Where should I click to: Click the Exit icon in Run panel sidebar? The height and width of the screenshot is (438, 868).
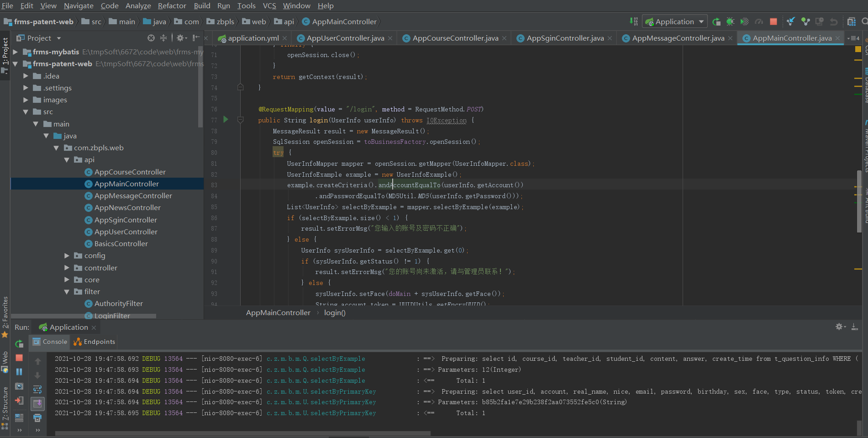(x=19, y=401)
